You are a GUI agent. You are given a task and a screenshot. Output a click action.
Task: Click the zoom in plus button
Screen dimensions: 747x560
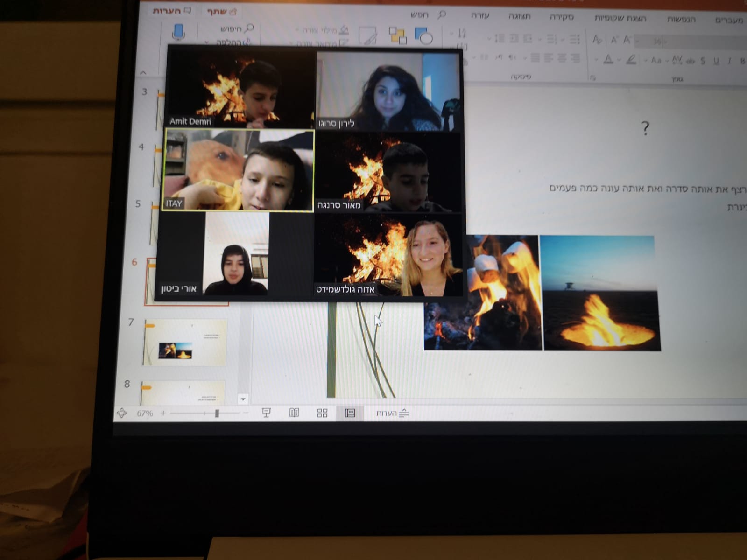coord(163,413)
